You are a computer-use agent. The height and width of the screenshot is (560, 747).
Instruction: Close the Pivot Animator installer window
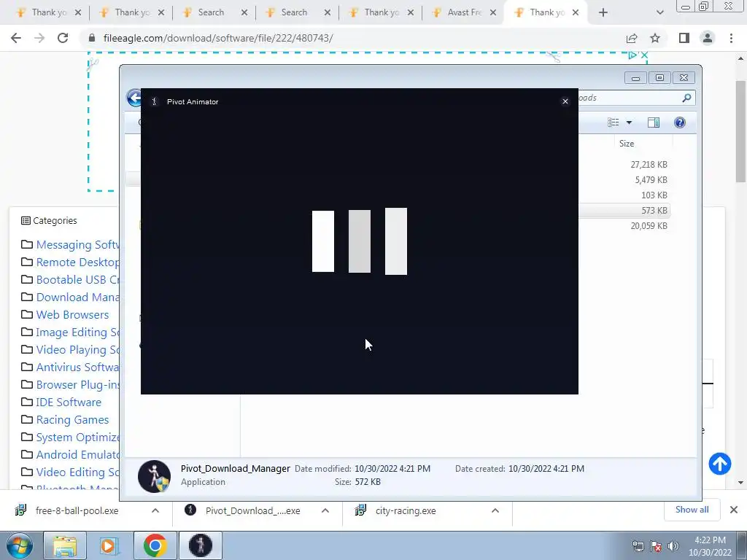pos(565,101)
